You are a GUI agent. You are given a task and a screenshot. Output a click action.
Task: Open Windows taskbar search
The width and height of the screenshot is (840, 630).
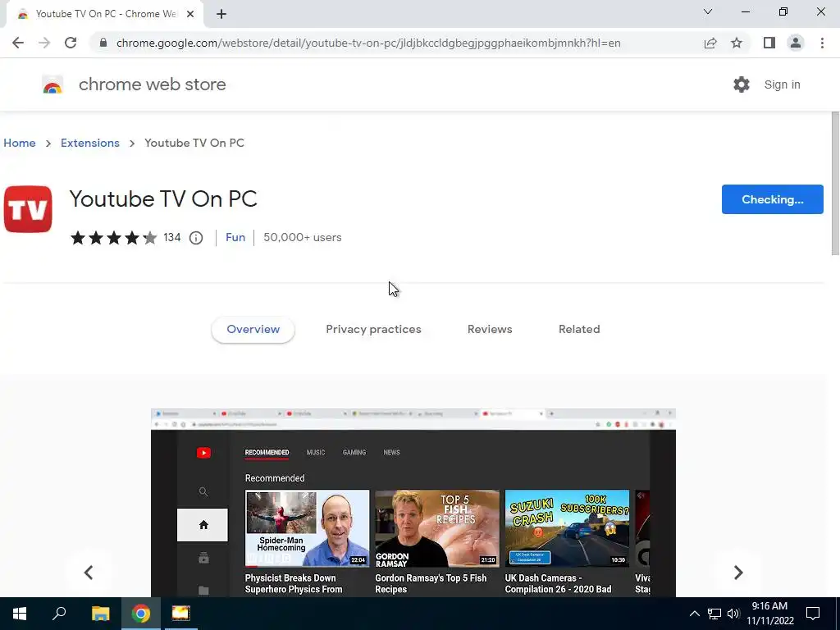coord(59,614)
